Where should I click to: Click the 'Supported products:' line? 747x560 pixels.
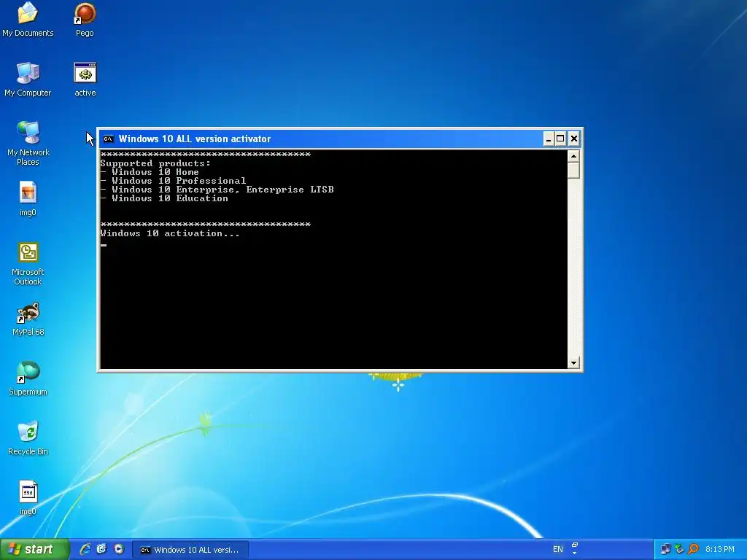(x=155, y=163)
